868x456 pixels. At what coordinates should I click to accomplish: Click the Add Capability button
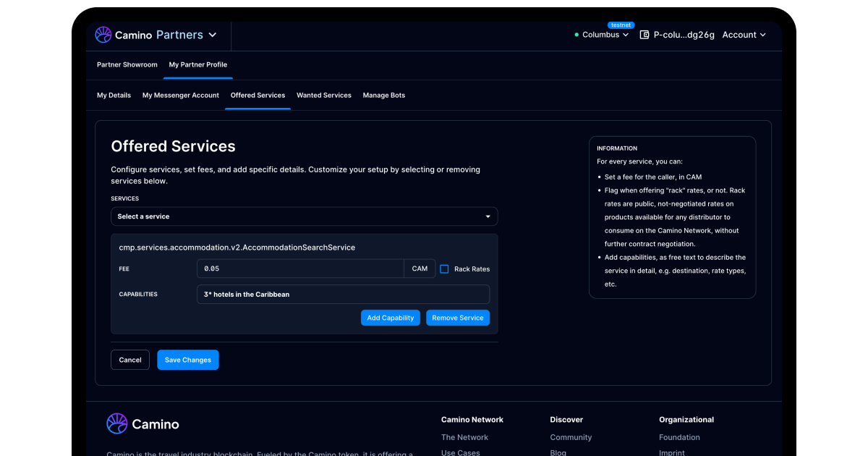point(391,318)
